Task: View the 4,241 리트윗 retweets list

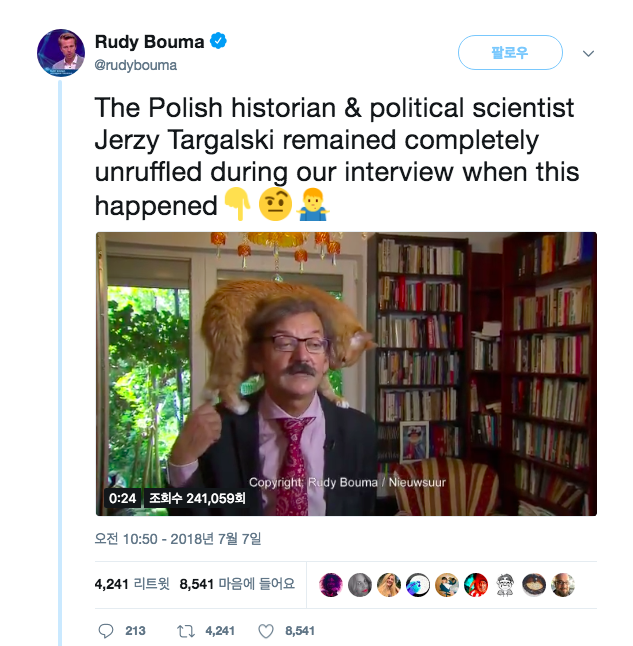Action: pyautogui.click(x=132, y=584)
